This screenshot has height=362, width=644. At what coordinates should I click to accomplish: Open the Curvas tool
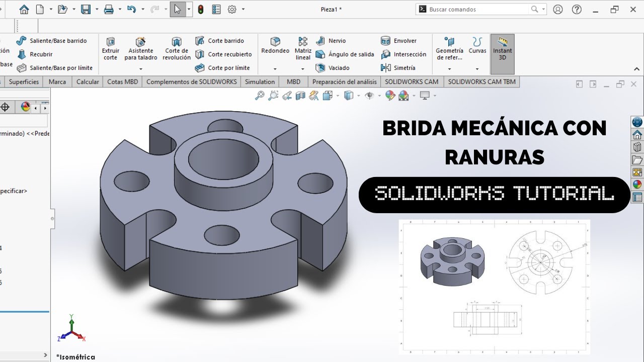click(x=477, y=45)
